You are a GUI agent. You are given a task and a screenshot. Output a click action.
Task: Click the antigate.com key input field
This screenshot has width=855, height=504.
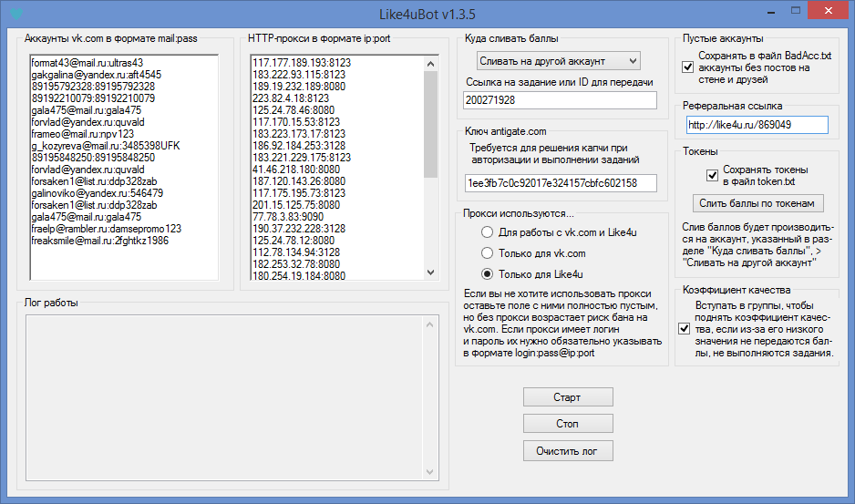tap(561, 183)
